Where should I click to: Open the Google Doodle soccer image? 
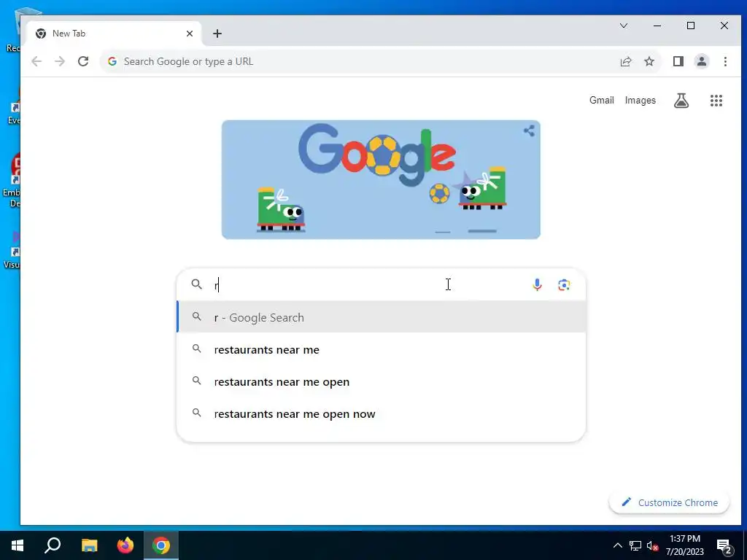[x=381, y=179]
